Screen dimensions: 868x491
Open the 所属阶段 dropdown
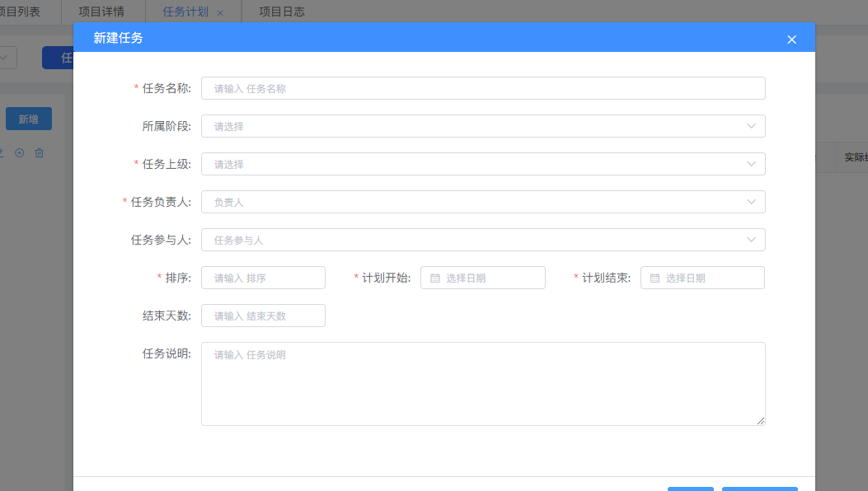coord(483,126)
